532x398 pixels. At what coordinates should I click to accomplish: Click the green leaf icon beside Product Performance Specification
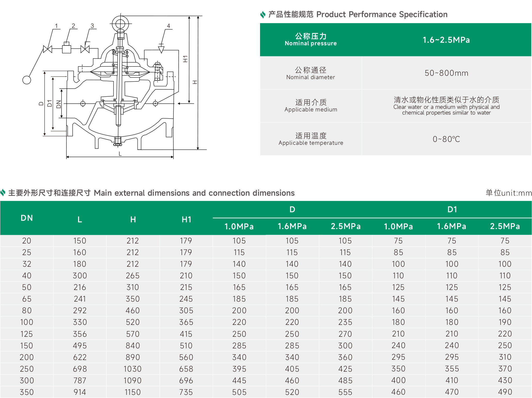[263, 14]
